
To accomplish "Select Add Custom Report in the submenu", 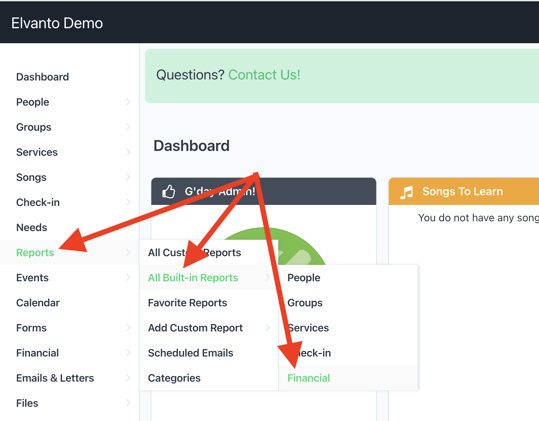I will tap(209, 328).
